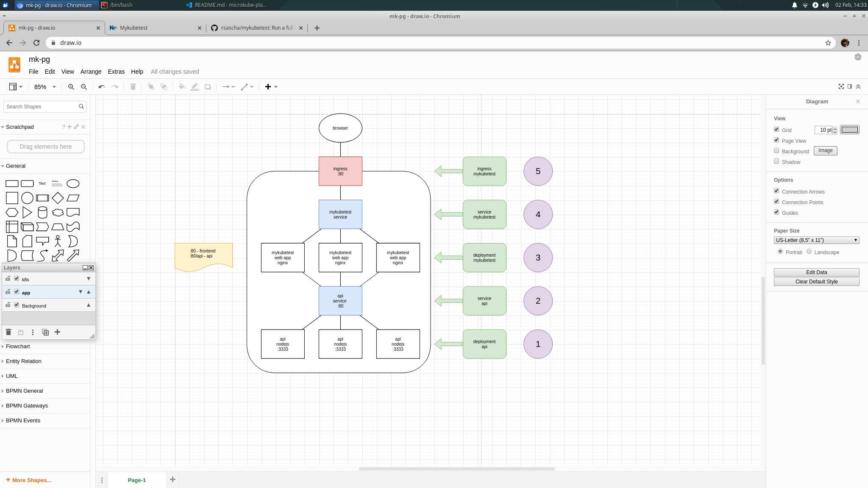The height and width of the screenshot is (488, 868).
Task: Add a new layer with plus icon
Action: click(x=58, y=332)
